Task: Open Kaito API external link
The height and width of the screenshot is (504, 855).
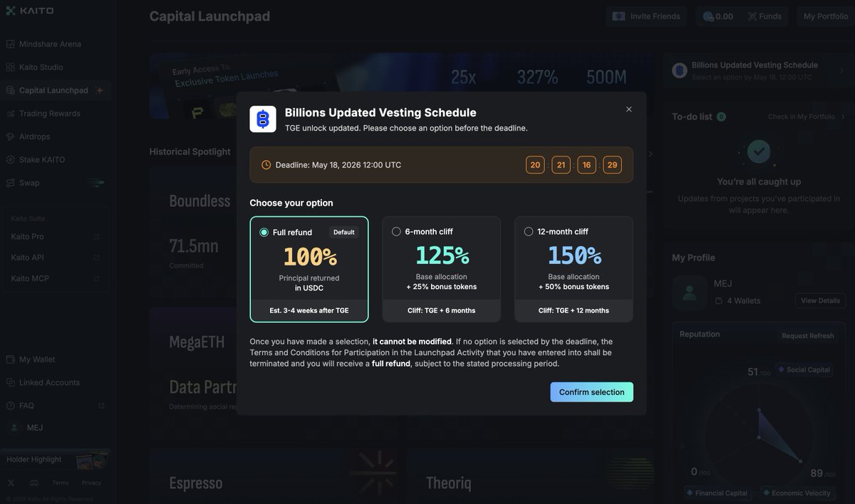Action: 55,257
